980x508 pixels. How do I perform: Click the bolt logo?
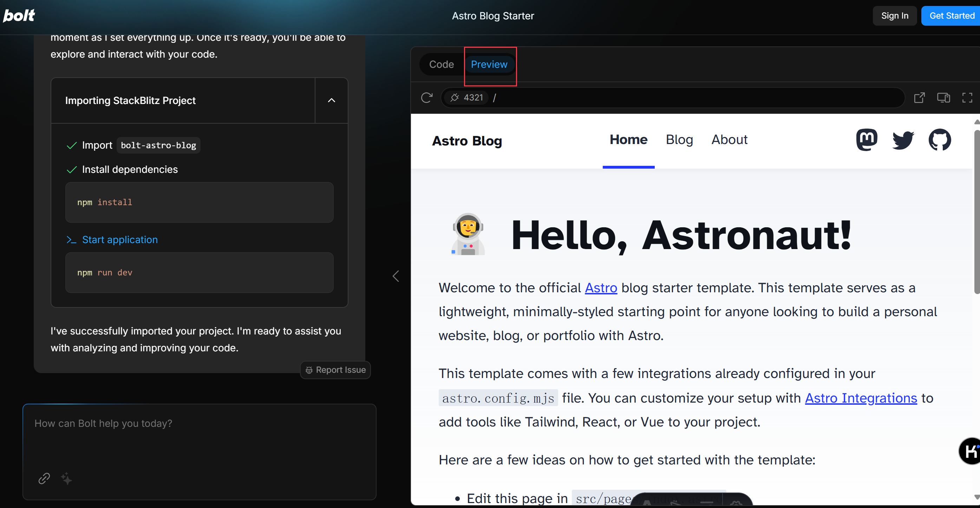click(x=19, y=15)
